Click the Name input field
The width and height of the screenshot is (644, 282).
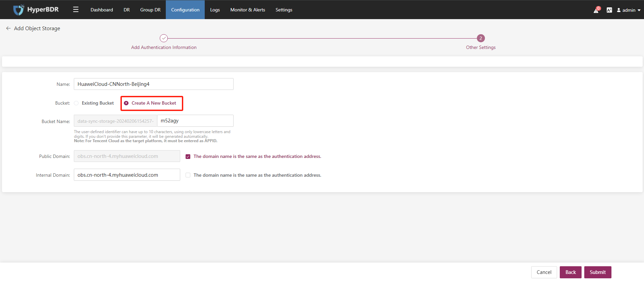(154, 84)
